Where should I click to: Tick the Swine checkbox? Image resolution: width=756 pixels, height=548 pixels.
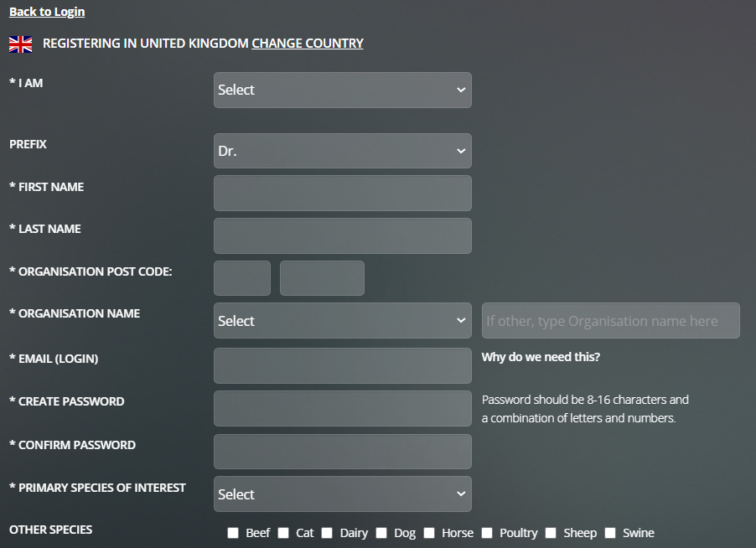(610, 533)
